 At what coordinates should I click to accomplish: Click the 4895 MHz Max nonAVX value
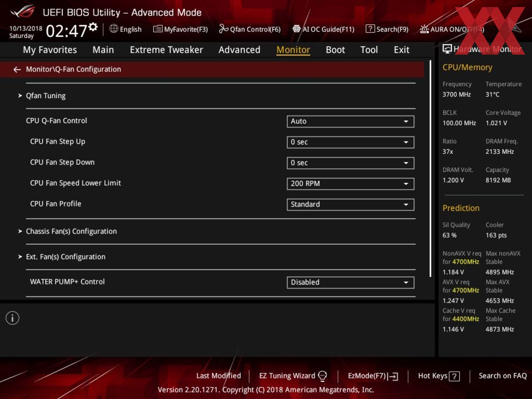click(500, 272)
